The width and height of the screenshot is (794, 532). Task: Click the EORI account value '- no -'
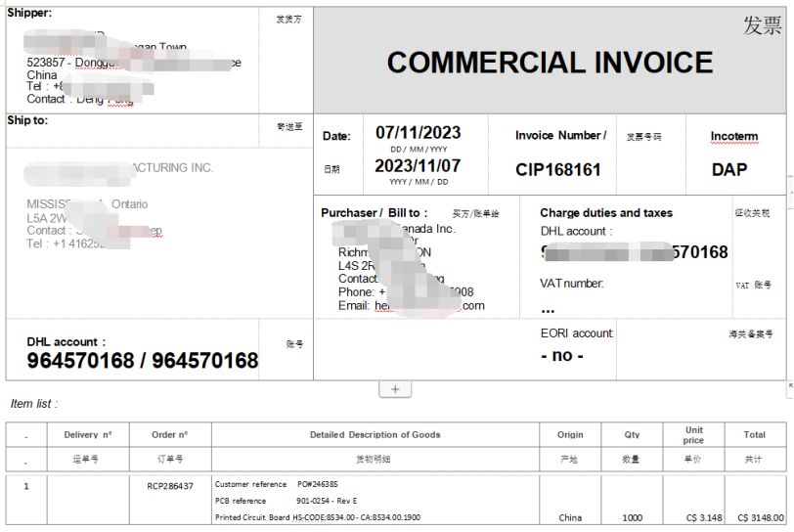pyautogui.click(x=561, y=356)
